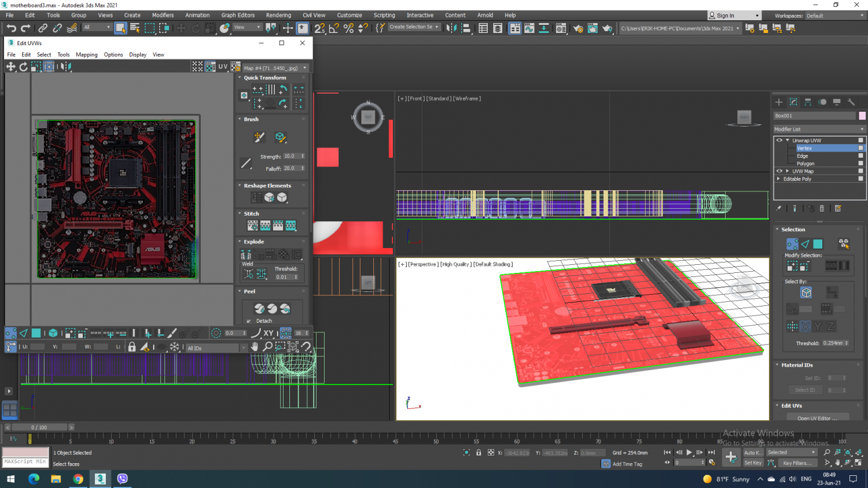Open the Modifier List dropdown
This screenshot has width=868, height=488.
(819, 130)
